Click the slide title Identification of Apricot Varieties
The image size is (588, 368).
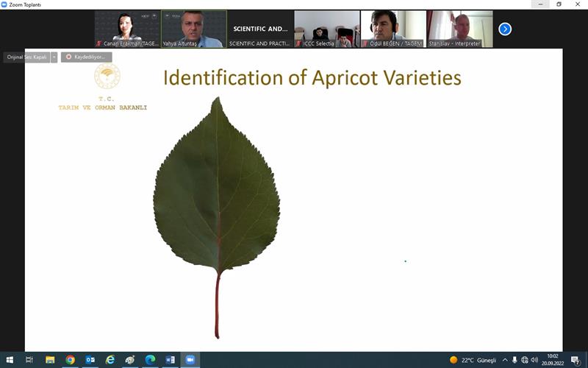[312, 78]
